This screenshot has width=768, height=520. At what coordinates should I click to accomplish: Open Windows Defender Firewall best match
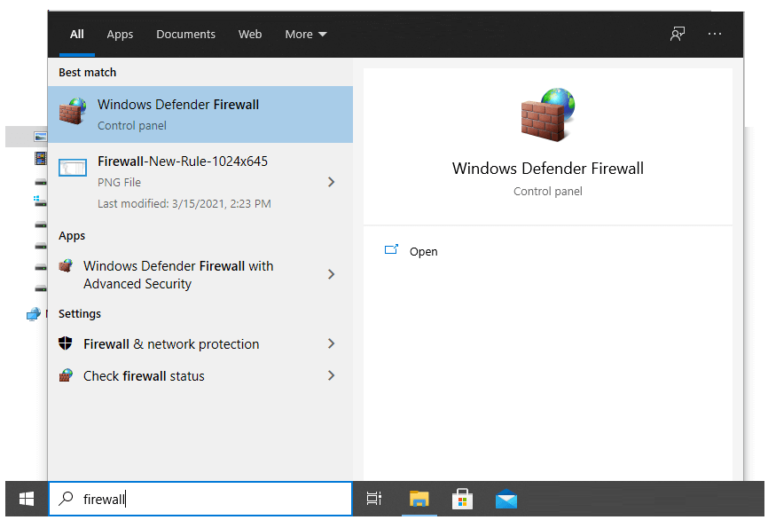[x=200, y=115]
